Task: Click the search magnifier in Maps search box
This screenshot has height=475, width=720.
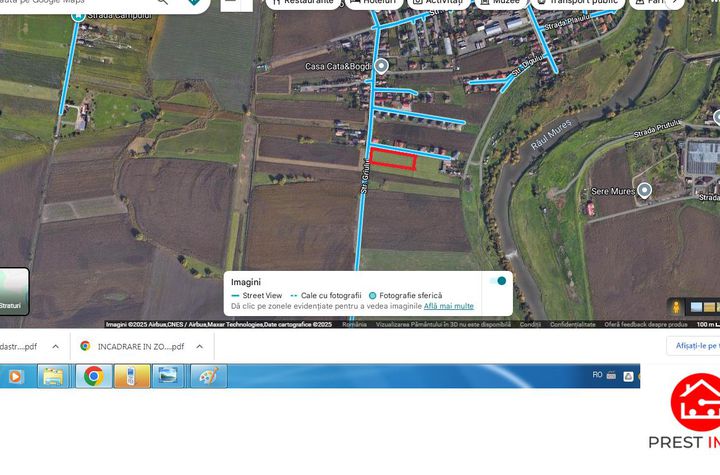Action: [162, 3]
